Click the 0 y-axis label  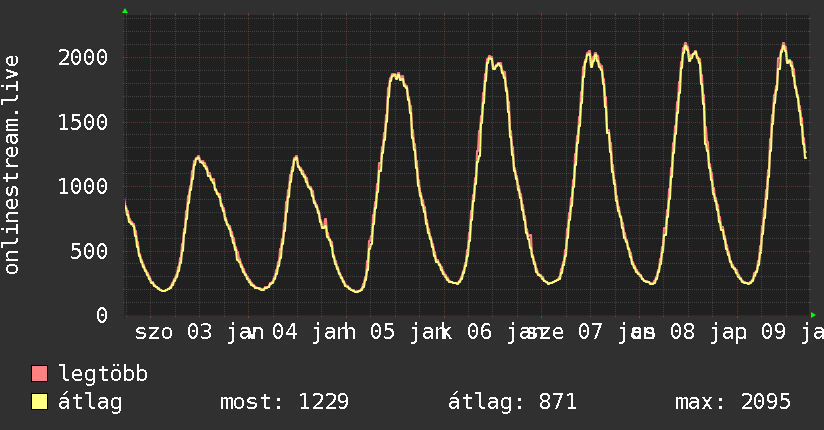(x=102, y=315)
